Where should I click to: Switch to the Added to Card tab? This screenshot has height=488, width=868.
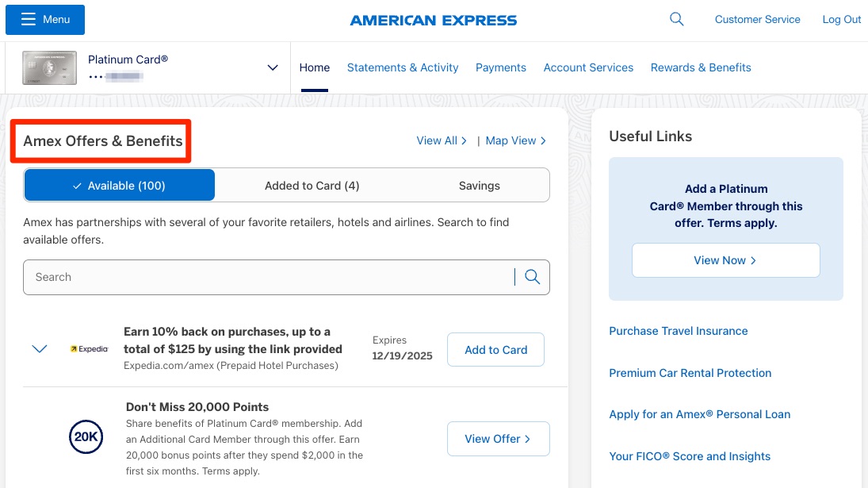tap(312, 185)
